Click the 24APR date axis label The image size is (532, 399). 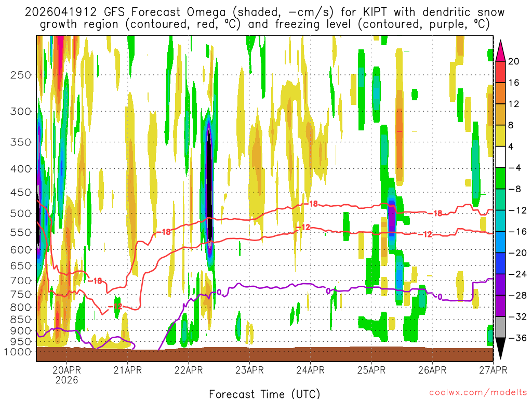coord(311,370)
